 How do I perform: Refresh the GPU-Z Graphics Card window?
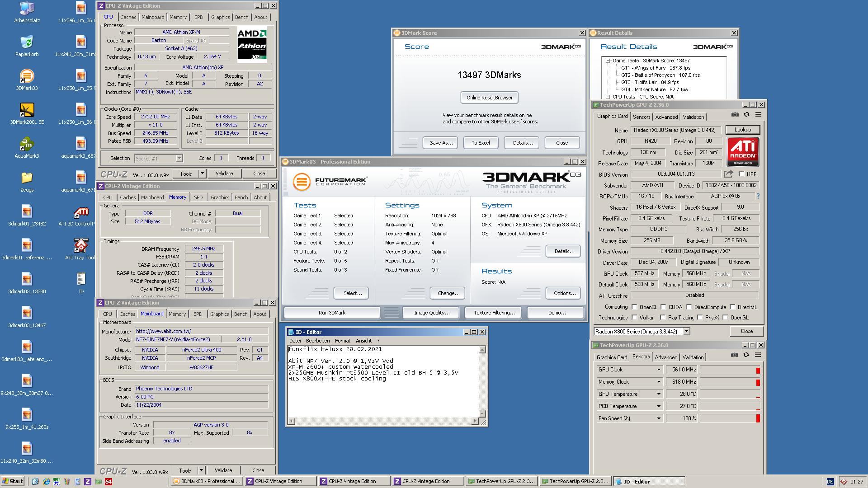click(x=747, y=115)
